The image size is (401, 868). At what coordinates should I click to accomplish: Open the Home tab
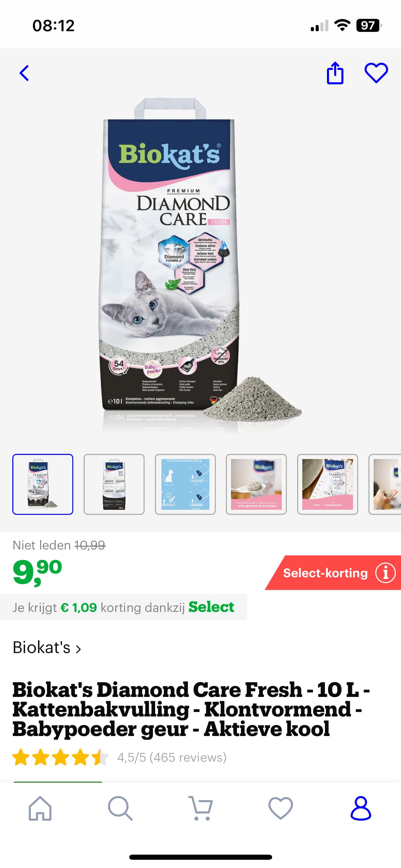[x=40, y=808]
